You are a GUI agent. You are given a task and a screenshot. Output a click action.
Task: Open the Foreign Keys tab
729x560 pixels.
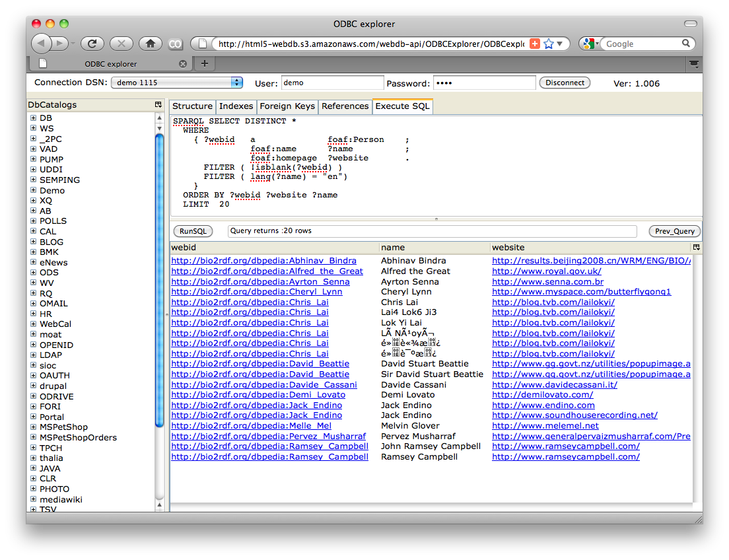[x=287, y=106]
